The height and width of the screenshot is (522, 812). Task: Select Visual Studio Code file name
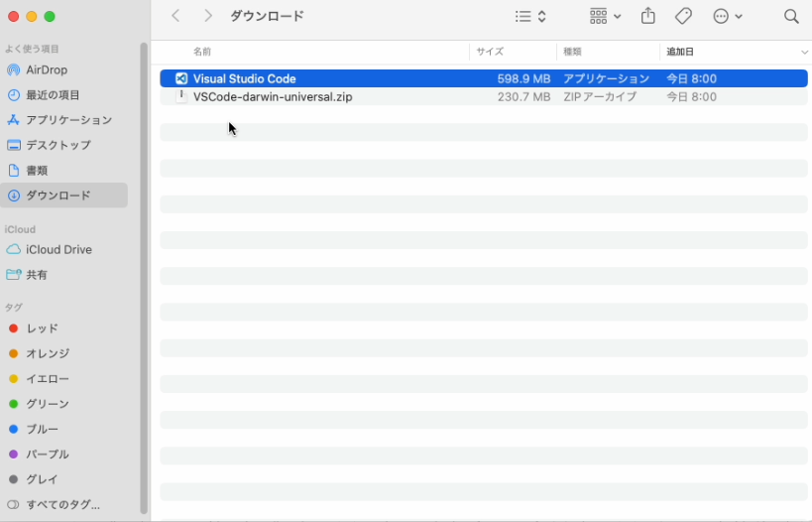[x=245, y=78]
